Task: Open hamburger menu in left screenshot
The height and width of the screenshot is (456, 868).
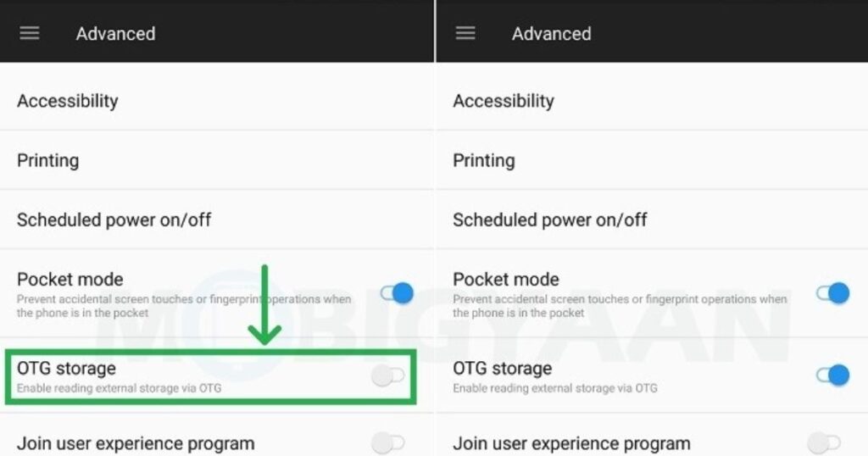Action: (x=30, y=33)
